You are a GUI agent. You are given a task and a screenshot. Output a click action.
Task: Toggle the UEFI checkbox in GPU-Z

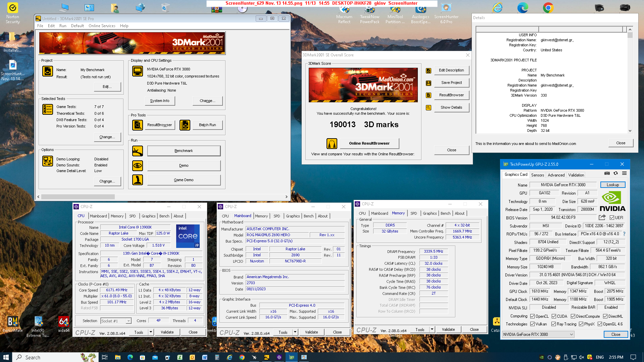(x=612, y=218)
